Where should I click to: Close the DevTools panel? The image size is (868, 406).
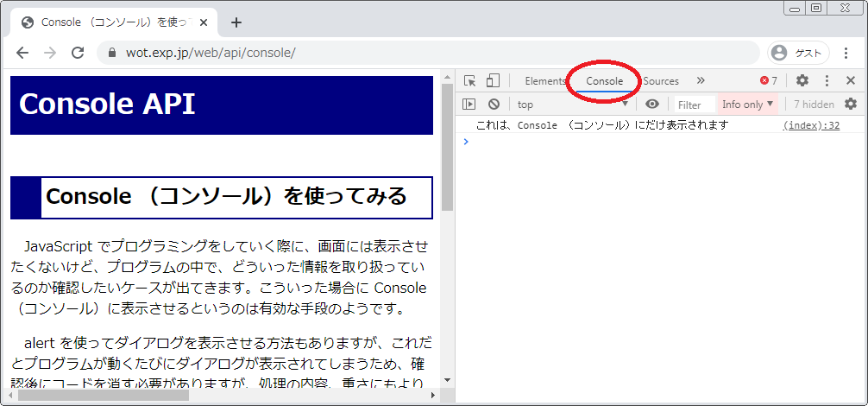pyautogui.click(x=851, y=81)
